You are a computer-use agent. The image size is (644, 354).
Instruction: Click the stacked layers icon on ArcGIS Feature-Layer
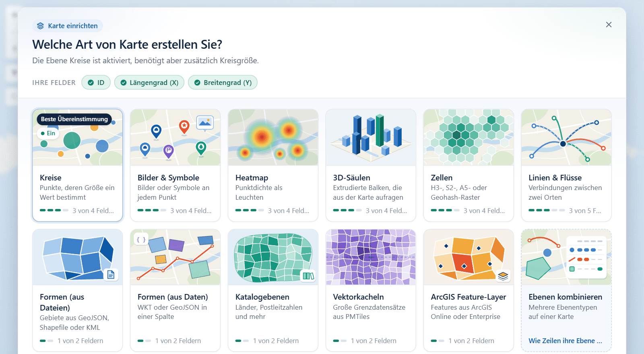503,276
